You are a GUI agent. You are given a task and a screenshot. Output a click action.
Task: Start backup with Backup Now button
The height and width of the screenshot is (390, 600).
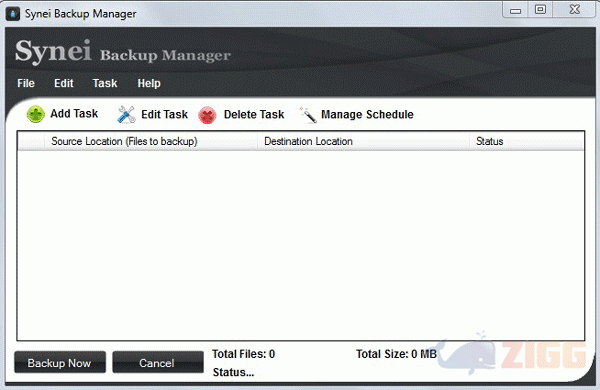coord(60,362)
